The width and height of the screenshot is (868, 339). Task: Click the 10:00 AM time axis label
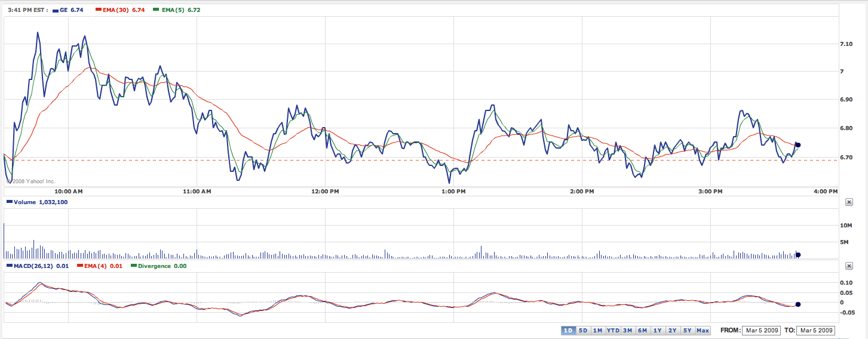pos(68,192)
